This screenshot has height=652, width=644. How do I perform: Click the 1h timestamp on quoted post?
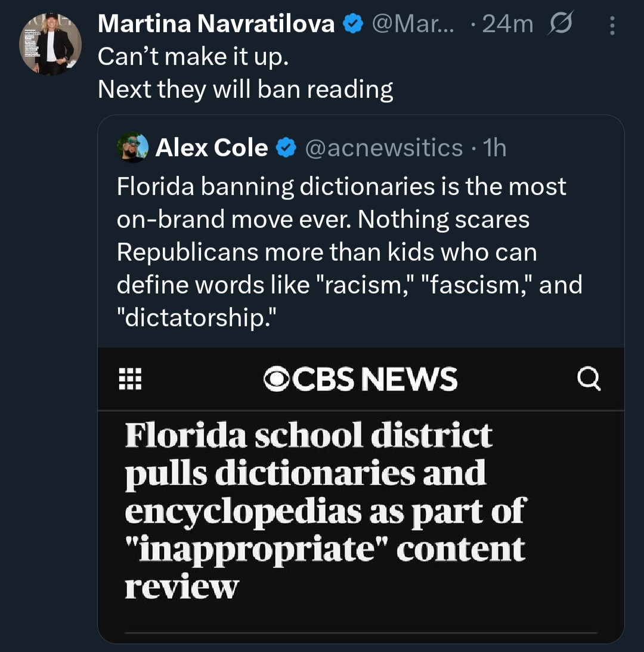(496, 148)
